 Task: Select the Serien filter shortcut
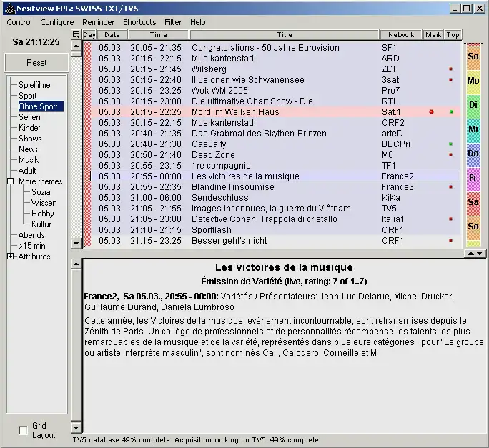click(29, 117)
